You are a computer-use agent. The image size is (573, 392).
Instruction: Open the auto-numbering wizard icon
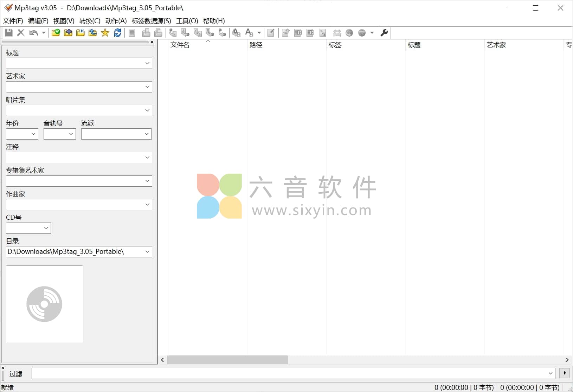coord(322,33)
